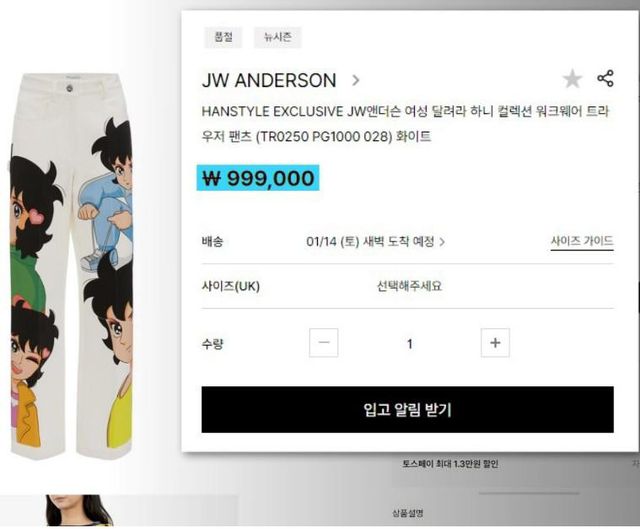Click the share icon
This screenshot has height=529, width=640.
click(x=605, y=78)
